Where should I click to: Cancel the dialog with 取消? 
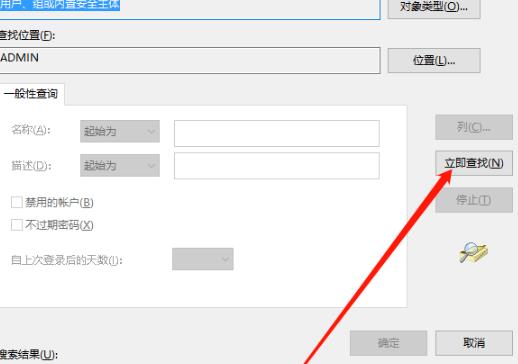pos(474,343)
